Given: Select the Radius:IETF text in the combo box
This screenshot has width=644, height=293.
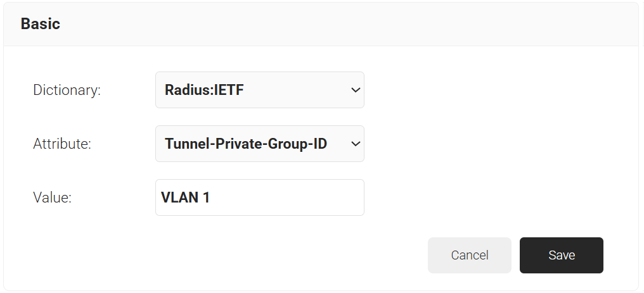Looking at the screenshot, I should 204,90.
